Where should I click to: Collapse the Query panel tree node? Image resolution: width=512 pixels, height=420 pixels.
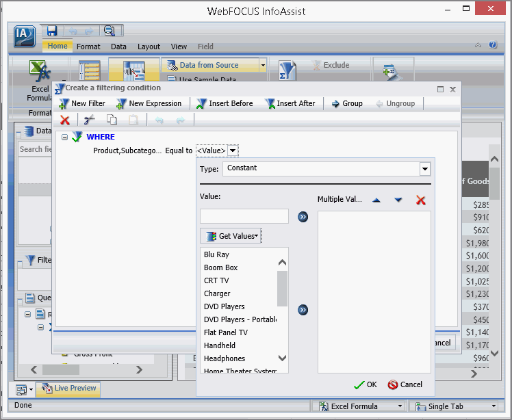click(x=28, y=314)
